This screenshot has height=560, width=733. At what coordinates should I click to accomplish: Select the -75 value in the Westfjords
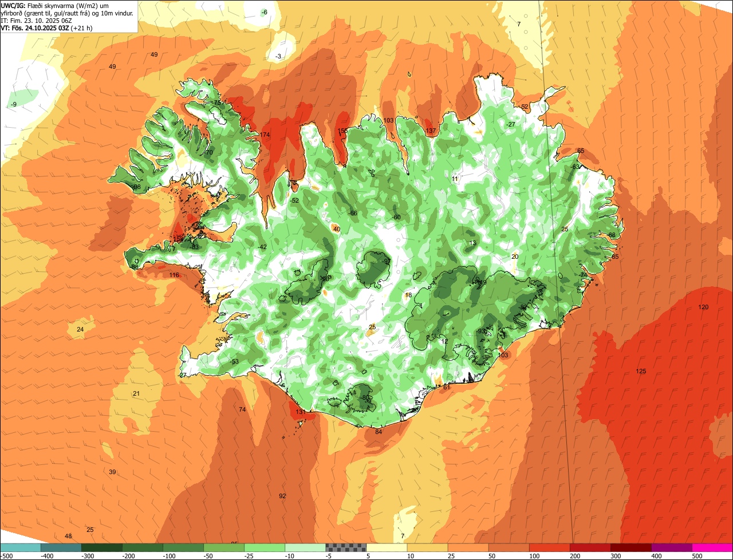pyautogui.click(x=216, y=102)
